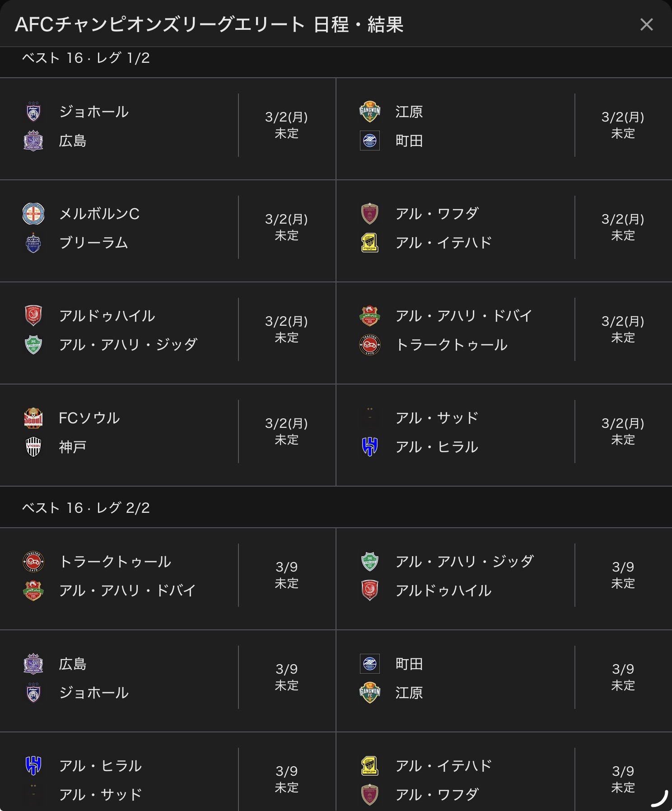Click the Vissel Kobe striped crest
Screen dimensions: 672x811
tap(33, 447)
